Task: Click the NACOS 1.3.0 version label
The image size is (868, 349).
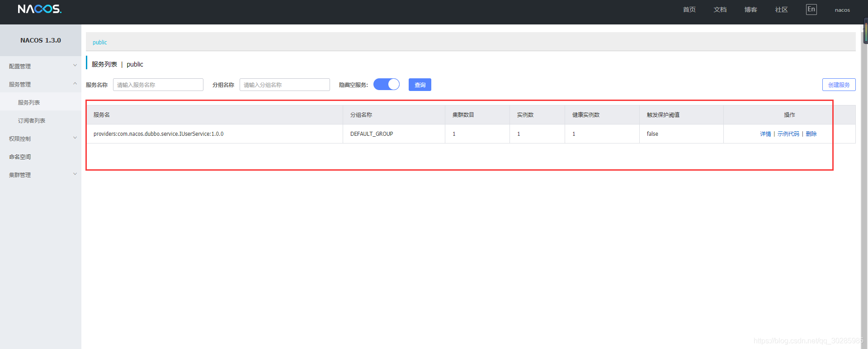Action: 41,40
